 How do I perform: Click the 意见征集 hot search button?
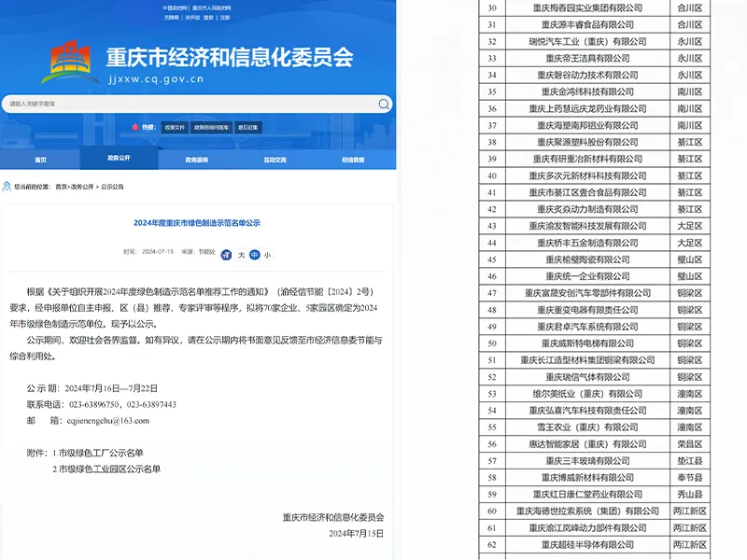(x=247, y=125)
